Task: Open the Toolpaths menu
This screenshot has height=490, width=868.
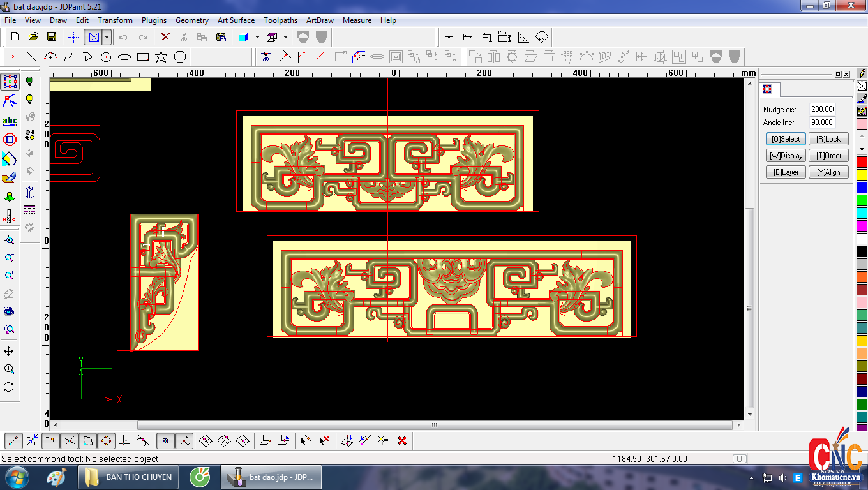Action: (281, 20)
